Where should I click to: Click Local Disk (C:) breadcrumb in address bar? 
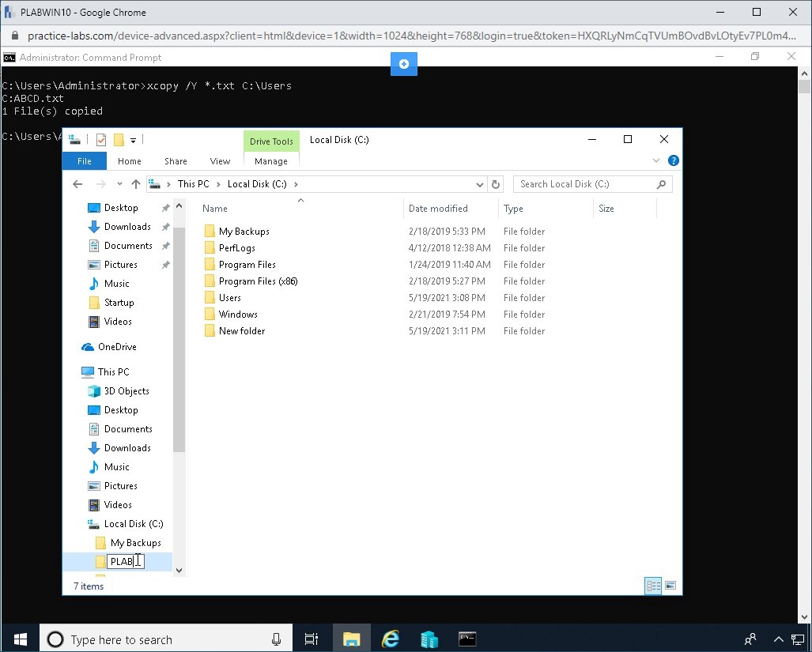point(257,184)
